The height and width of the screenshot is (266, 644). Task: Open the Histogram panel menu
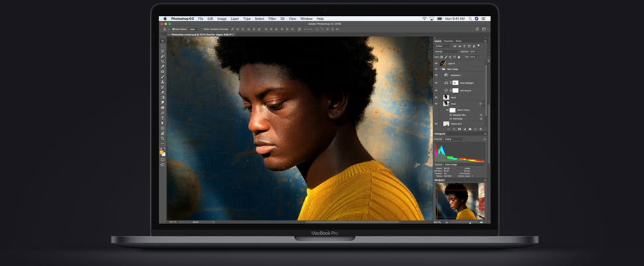pos(485,134)
